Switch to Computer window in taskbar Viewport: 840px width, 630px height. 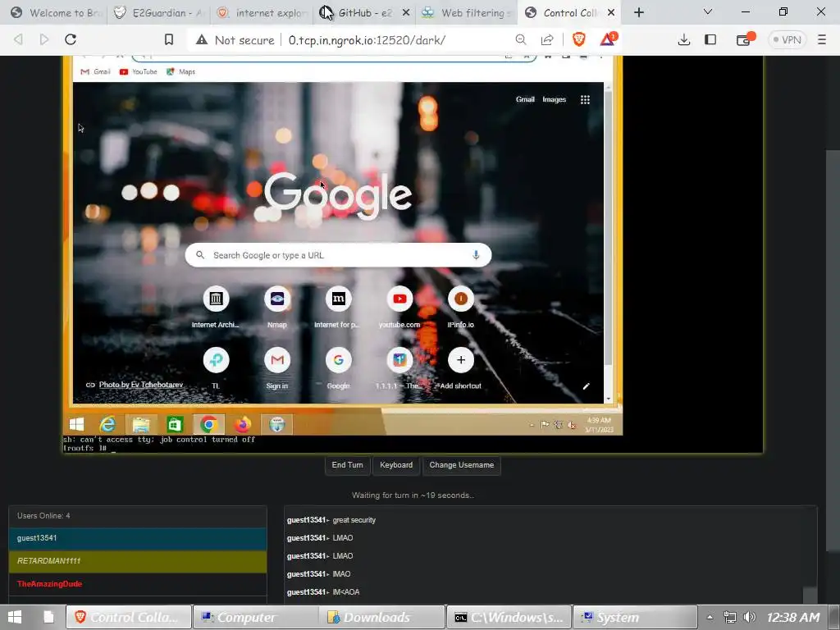pos(254,617)
